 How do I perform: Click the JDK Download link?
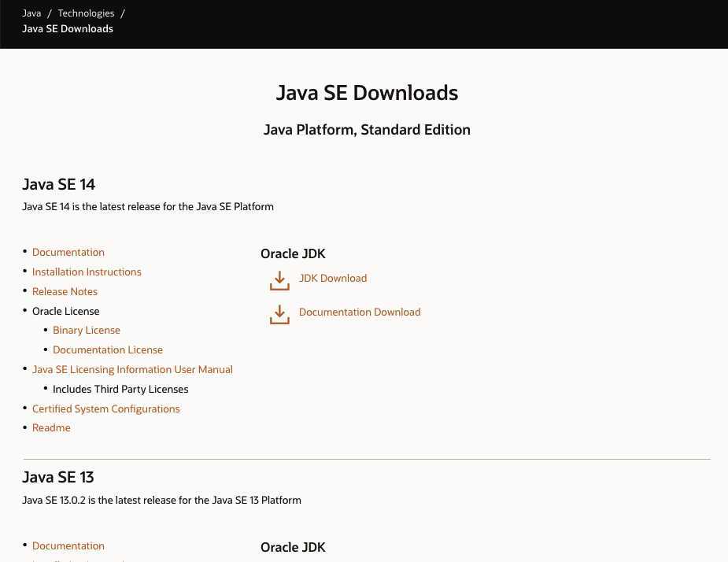333,278
